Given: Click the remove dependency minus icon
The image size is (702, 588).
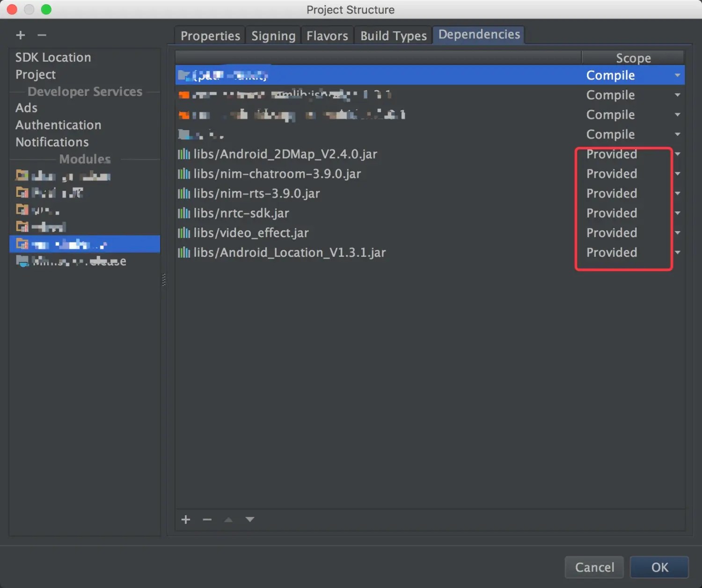Looking at the screenshot, I should click(x=207, y=519).
